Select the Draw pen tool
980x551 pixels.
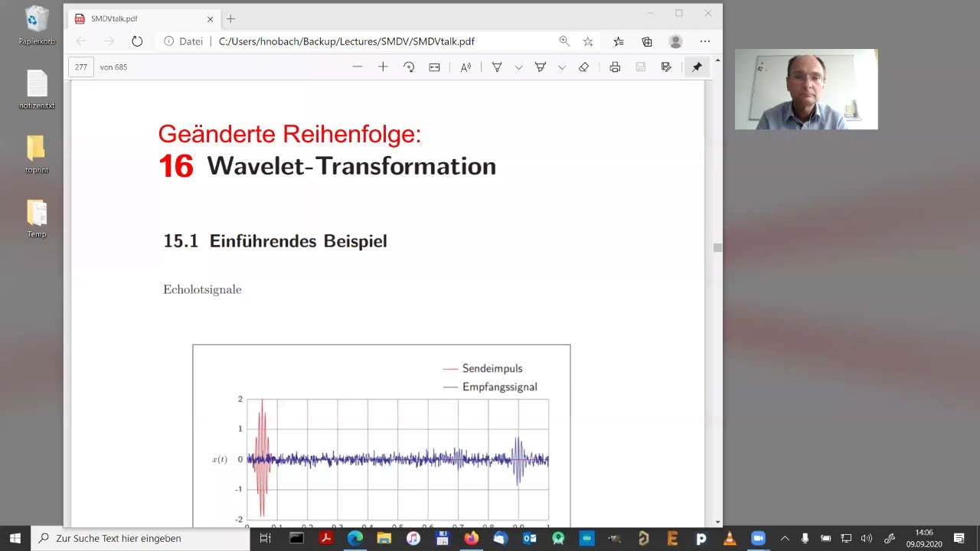tap(497, 67)
